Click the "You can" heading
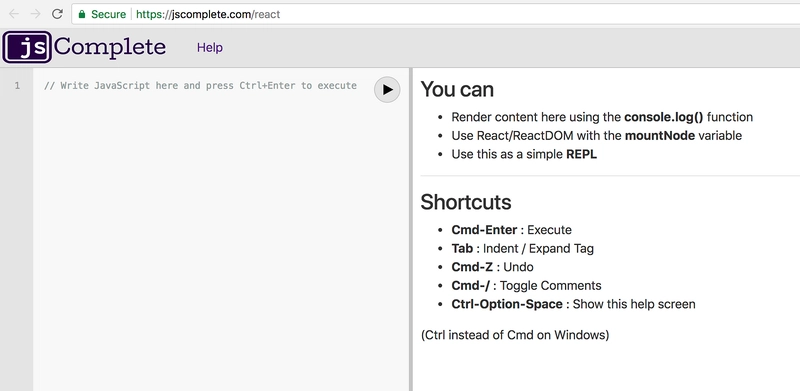800x391 pixels. 457,89
